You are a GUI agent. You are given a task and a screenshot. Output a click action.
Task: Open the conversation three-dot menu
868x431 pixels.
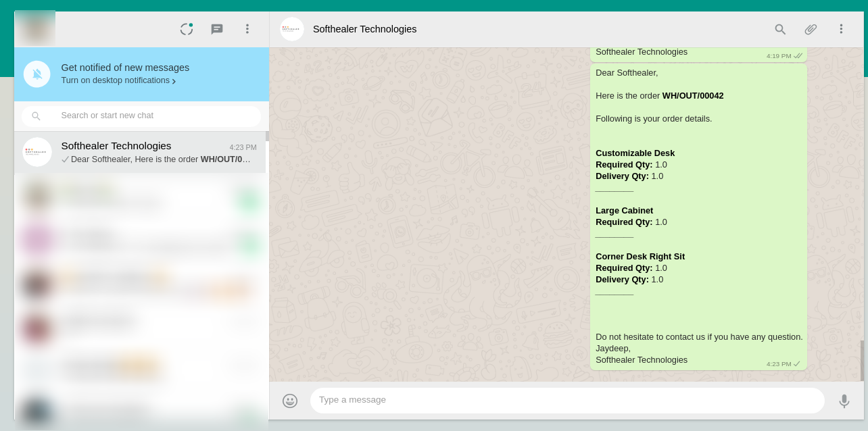click(841, 29)
